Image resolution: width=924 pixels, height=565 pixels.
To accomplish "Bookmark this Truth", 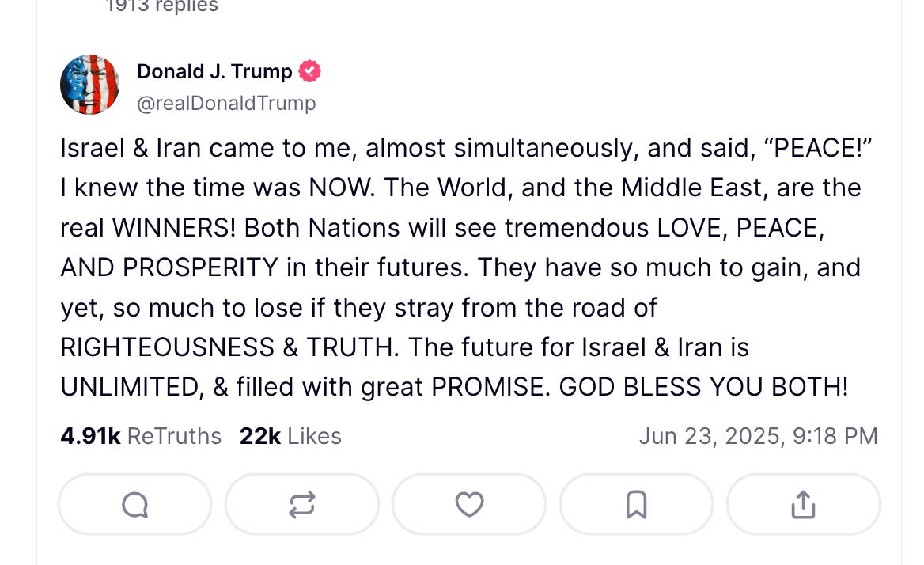I will click(636, 503).
